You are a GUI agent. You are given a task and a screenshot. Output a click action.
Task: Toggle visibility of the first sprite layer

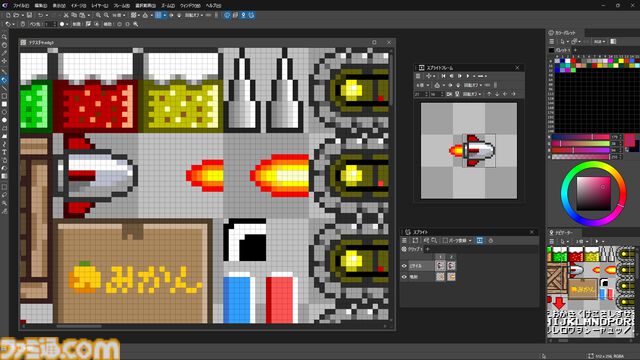(404, 266)
